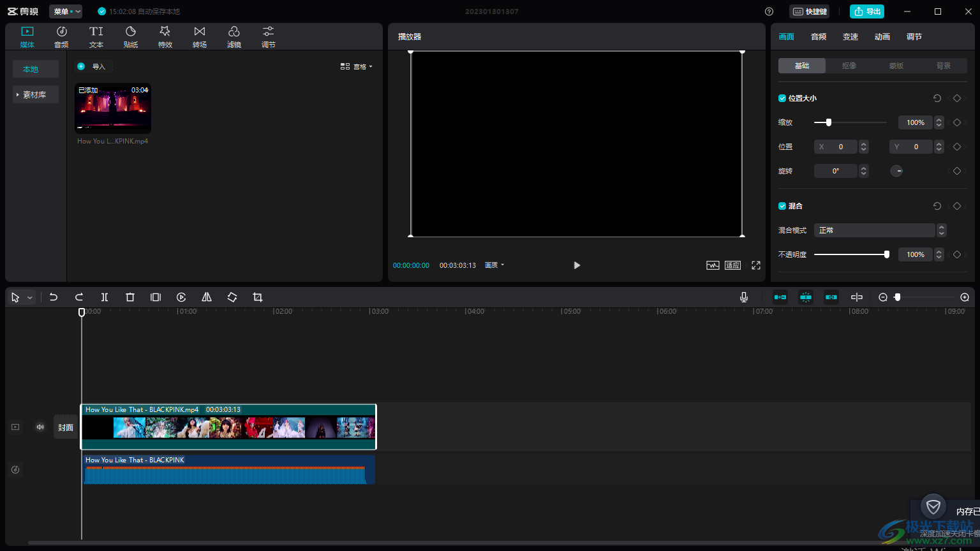980x551 pixels.
Task: Select the How You Like That video thumbnail
Action: pos(113,108)
